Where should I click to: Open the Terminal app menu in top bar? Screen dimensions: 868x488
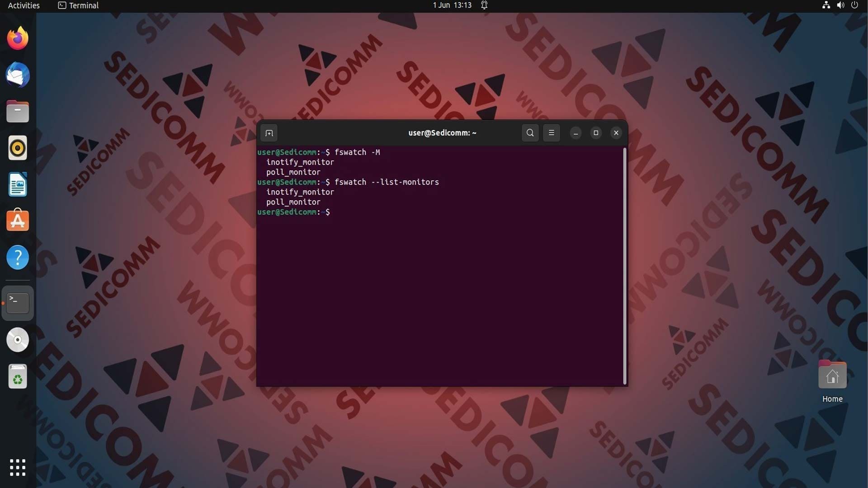78,5
